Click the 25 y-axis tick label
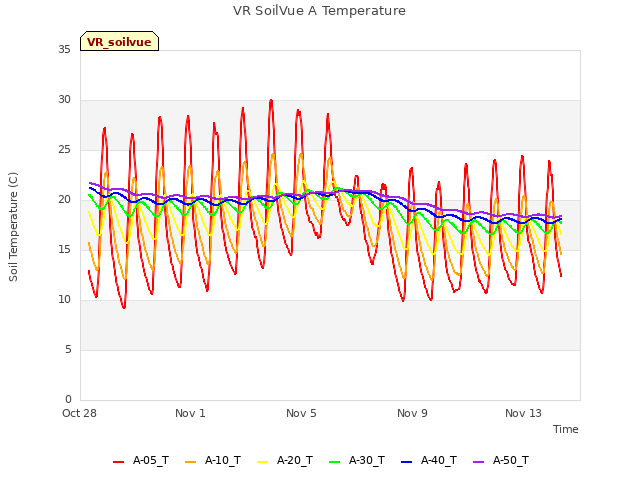 pyautogui.click(x=64, y=150)
